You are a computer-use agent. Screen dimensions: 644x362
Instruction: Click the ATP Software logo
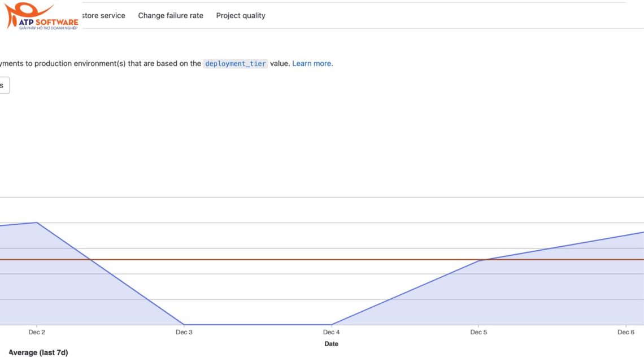[x=41, y=16]
